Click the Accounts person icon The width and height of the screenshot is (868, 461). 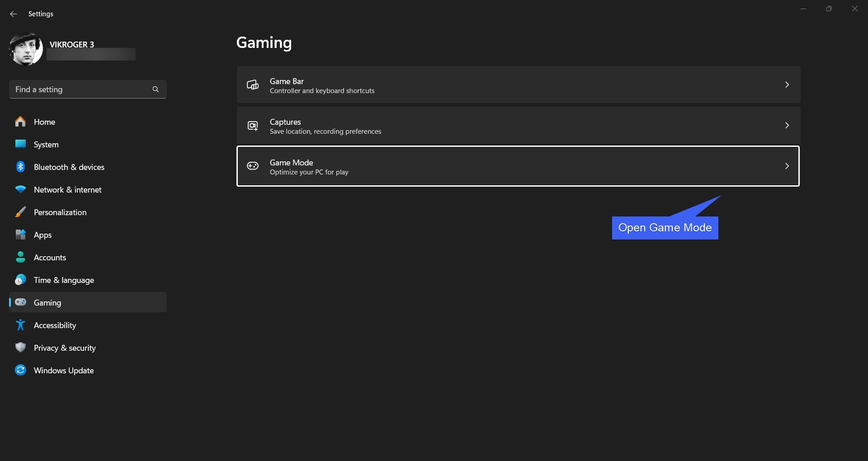pos(20,257)
